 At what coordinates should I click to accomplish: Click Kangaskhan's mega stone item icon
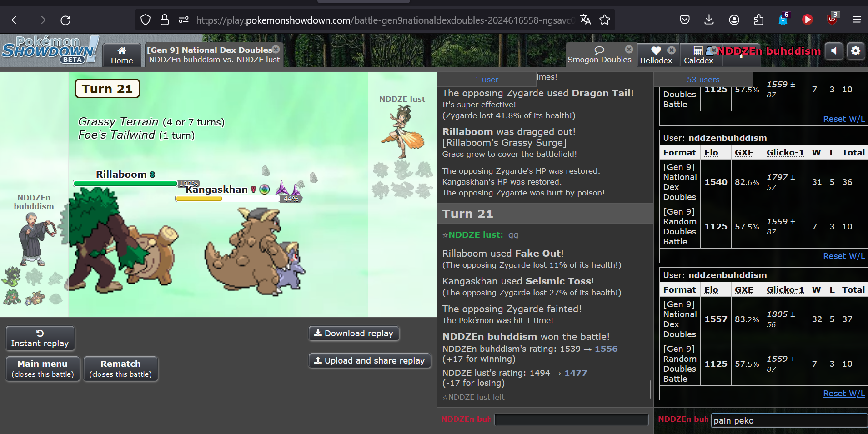pyautogui.click(x=265, y=189)
